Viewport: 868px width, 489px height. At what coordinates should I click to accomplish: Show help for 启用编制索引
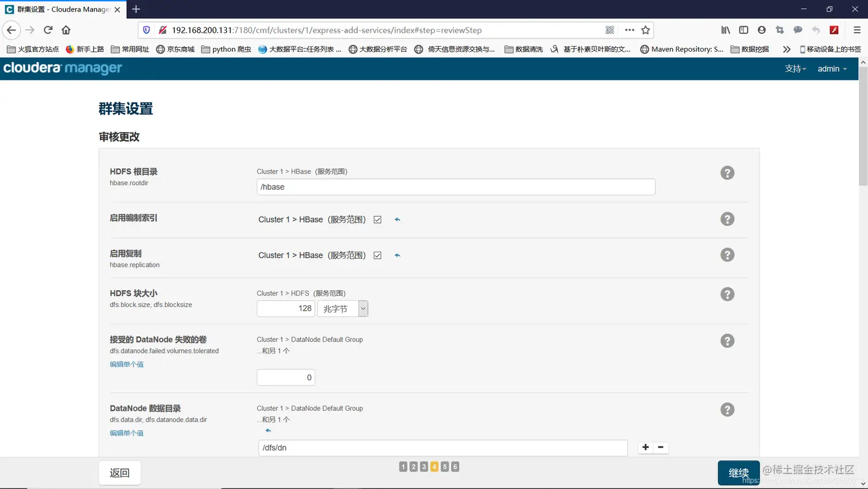727,219
